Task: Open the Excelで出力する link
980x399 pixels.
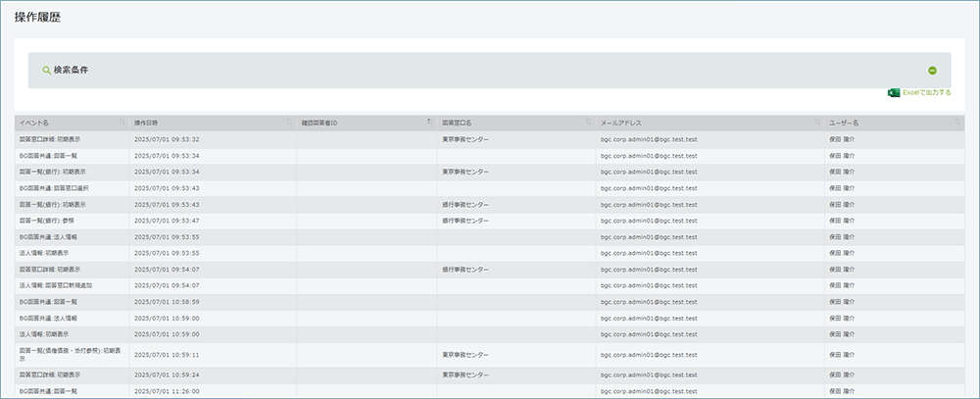Action: click(x=926, y=92)
